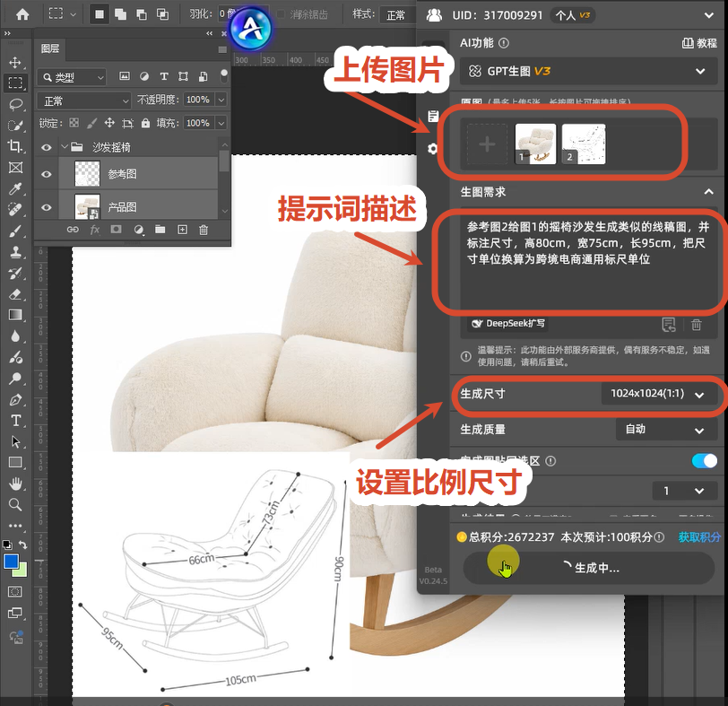Open 教程 tutorial link
This screenshot has height=706, width=728.
click(x=699, y=43)
